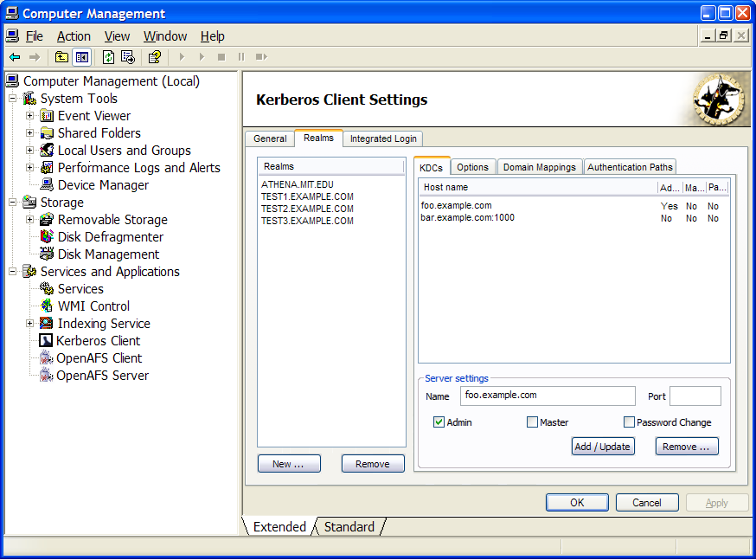The height and width of the screenshot is (560, 756).
Task: Expand Local Users and Groups node
Action: click(x=30, y=151)
